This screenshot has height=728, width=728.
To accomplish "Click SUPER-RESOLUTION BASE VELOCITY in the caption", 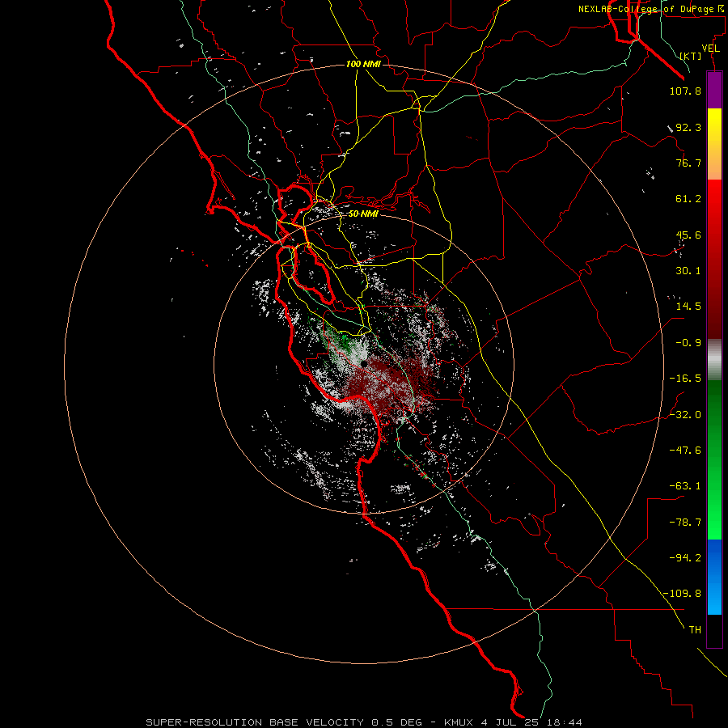I will pos(255,722).
